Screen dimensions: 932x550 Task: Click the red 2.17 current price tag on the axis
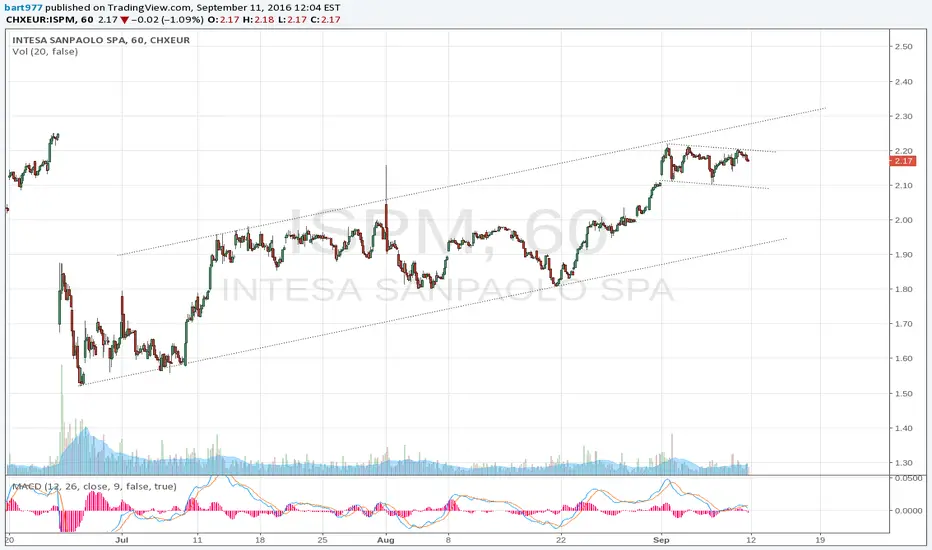902,161
